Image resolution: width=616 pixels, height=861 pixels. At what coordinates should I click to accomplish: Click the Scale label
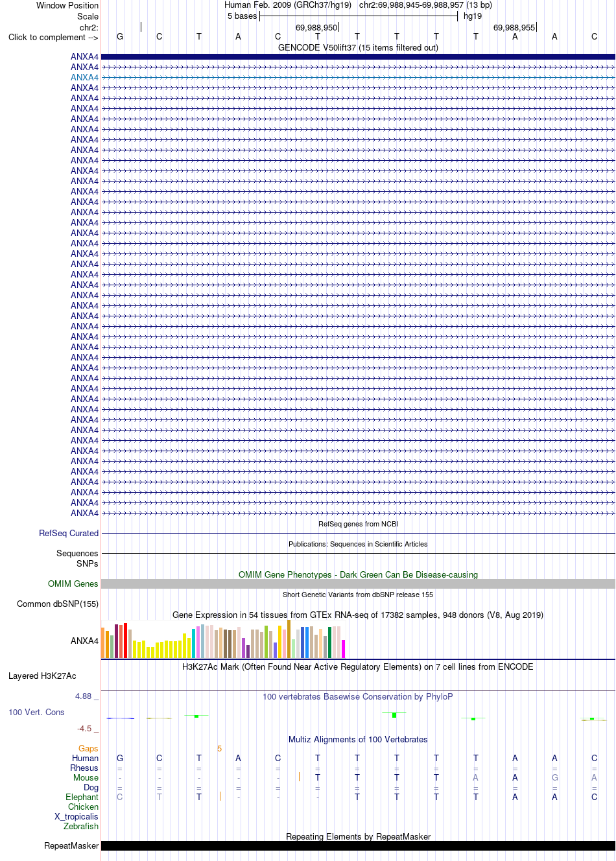(88, 16)
